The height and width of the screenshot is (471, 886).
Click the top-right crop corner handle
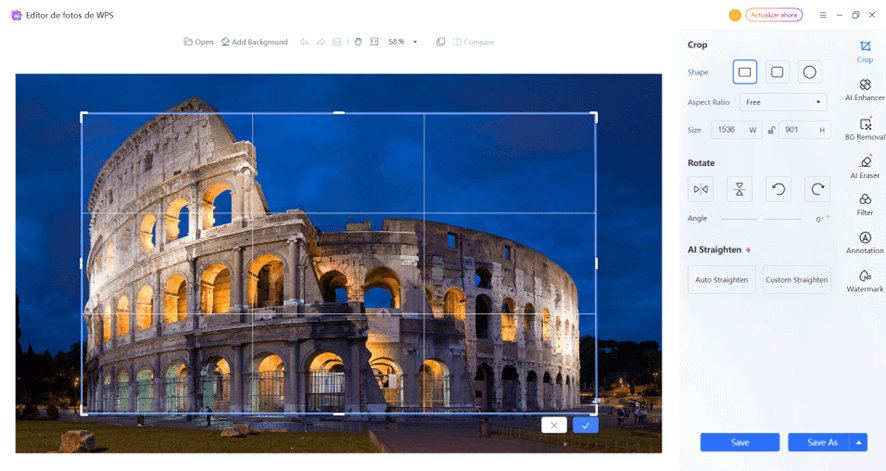coord(595,114)
